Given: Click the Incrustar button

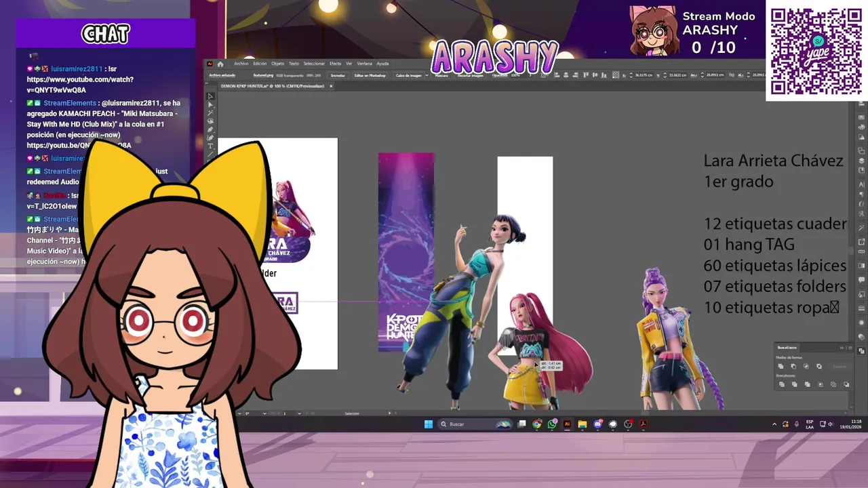Looking at the screenshot, I should pyautogui.click(x=338, y=75).
